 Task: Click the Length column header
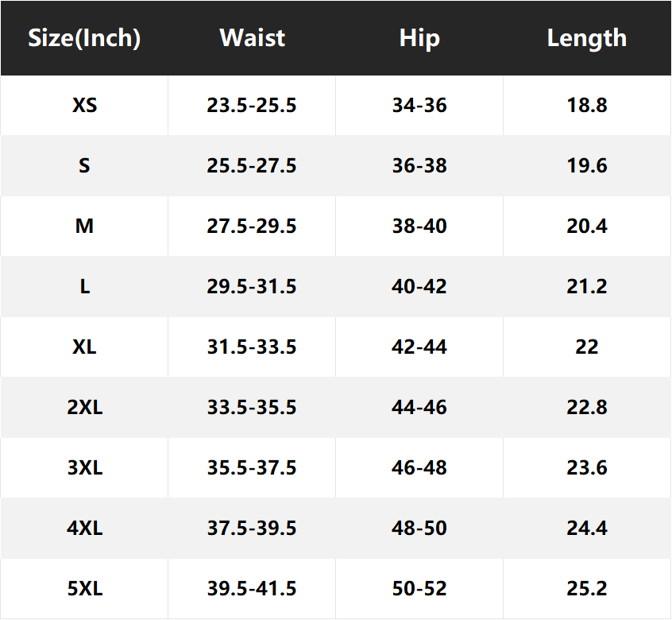point(587,39)
